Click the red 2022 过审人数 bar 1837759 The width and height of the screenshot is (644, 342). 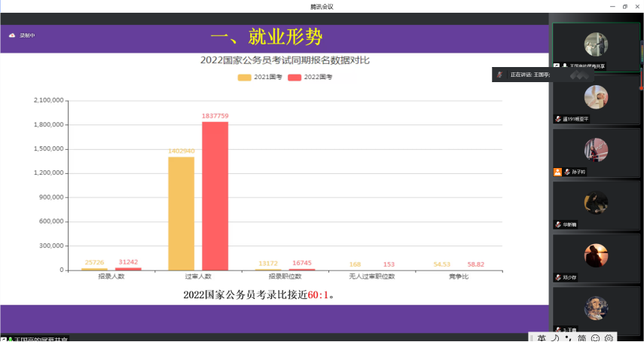215,195
